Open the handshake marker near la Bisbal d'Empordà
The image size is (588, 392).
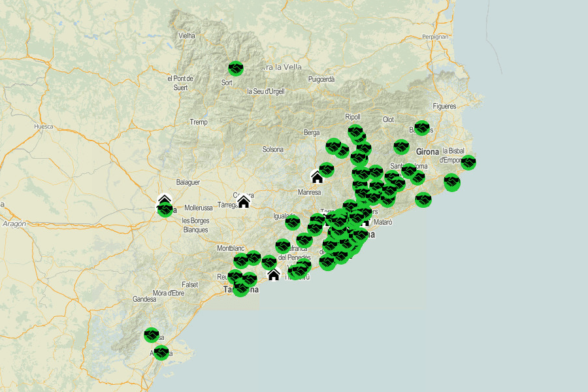point(468,162)
